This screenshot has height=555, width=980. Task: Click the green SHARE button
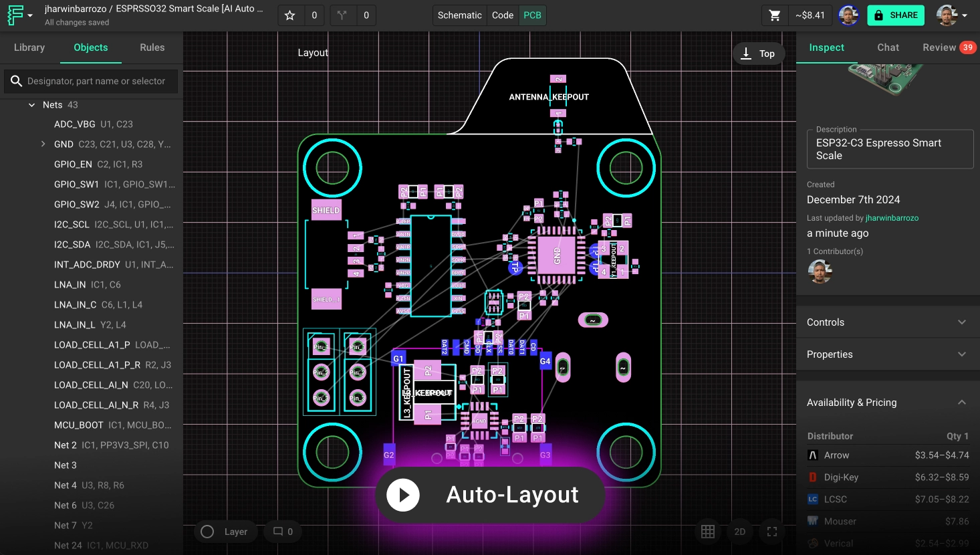click(x=896, y=15)
